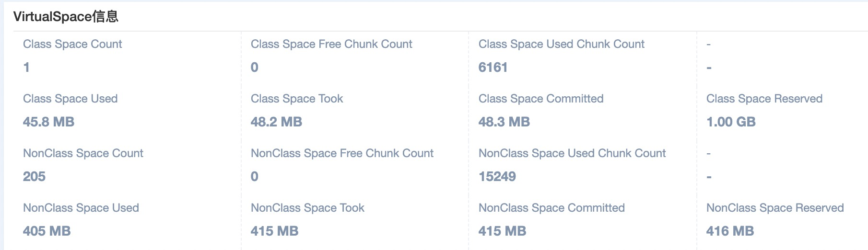The height and width of the screenshot is (250, 868).
Task: Click the Class Space Committed label
Action: (x=540, y=99)
